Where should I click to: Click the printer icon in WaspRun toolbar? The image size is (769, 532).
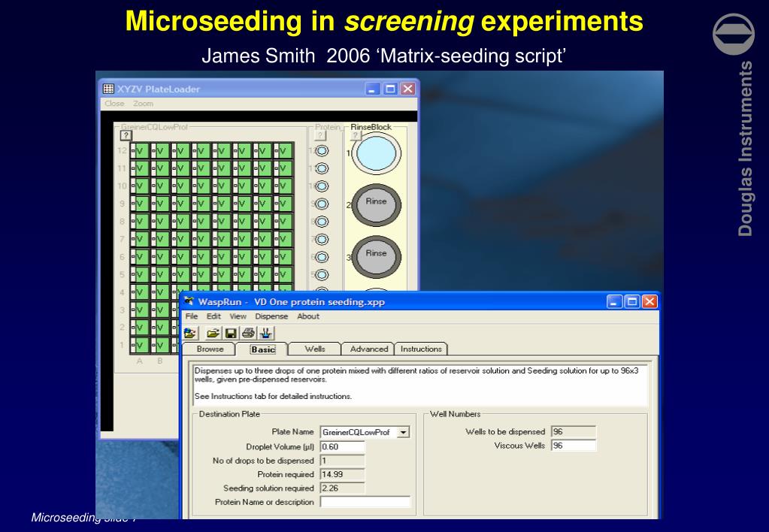click(248, 334)
